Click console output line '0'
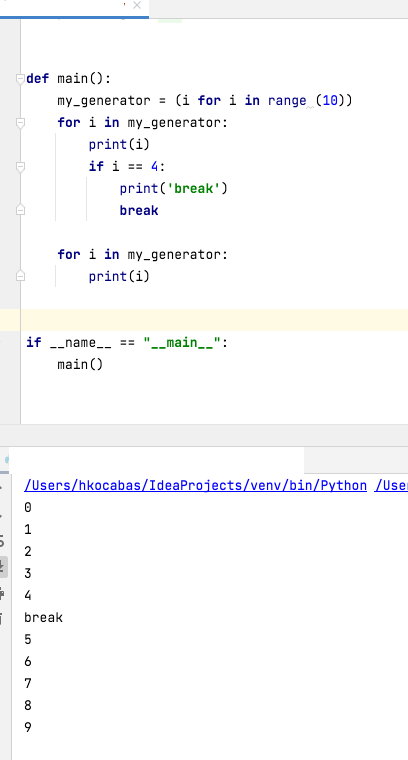Screen dimensions: 408x760 pyautogui.click(x=28, y=507)
